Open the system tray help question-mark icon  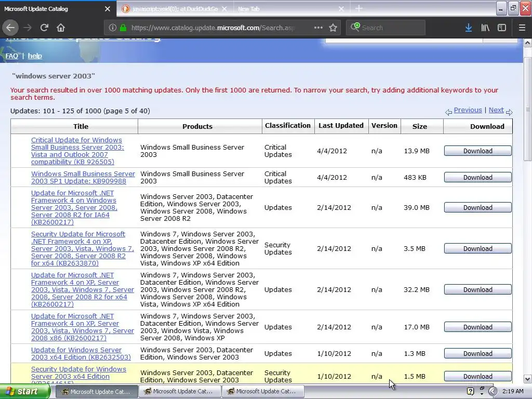pos(470,391)
